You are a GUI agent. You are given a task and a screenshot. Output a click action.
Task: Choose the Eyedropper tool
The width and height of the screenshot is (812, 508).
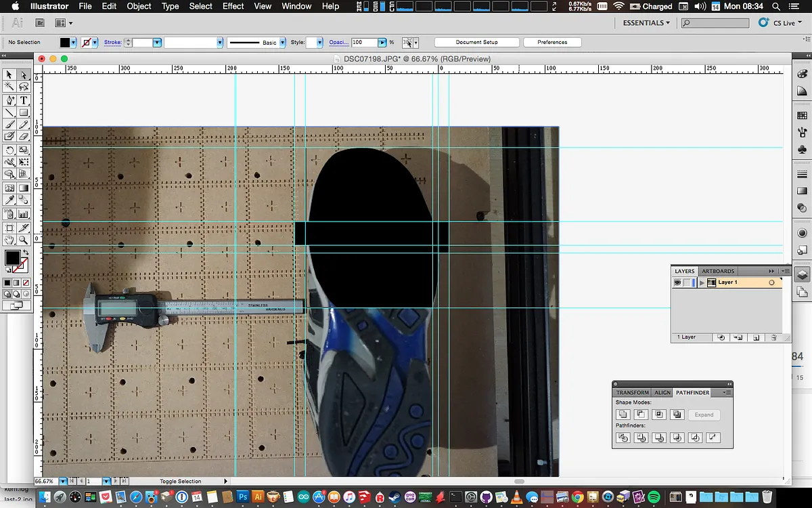9,200
